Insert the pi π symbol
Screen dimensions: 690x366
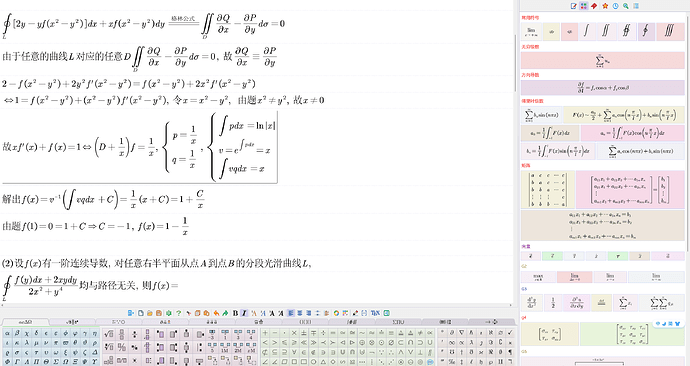pyautogui.click(x=55, y=343)
